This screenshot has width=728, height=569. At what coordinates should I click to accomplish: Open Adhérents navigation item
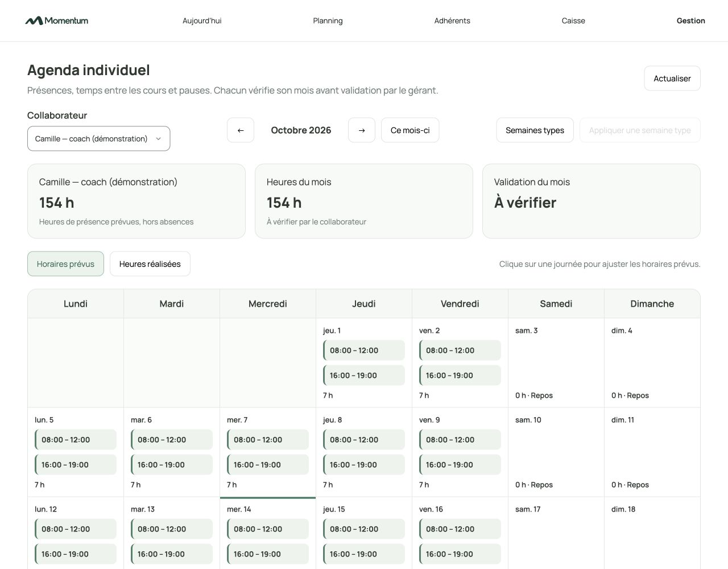click(452, 20)
